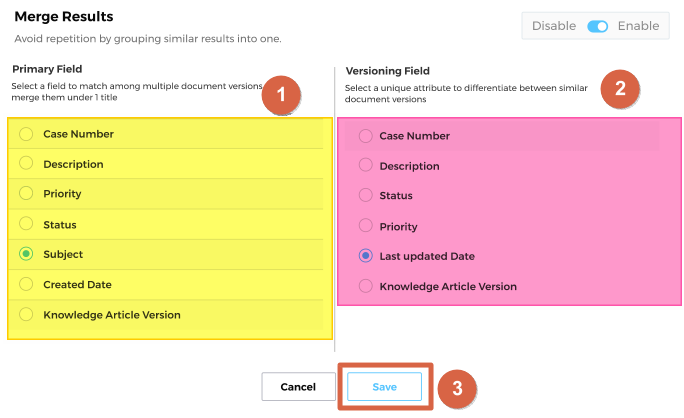Select Status as Versioning Field
Screen dimensions: 684x418
coord(365,196)
